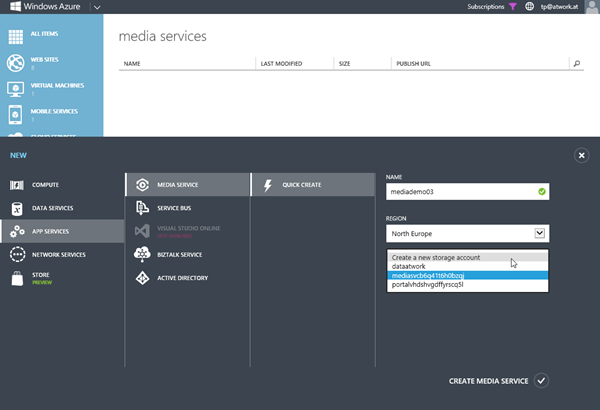
Task: Expand the Windows Azure header chevron
Action: pos(96,7)
